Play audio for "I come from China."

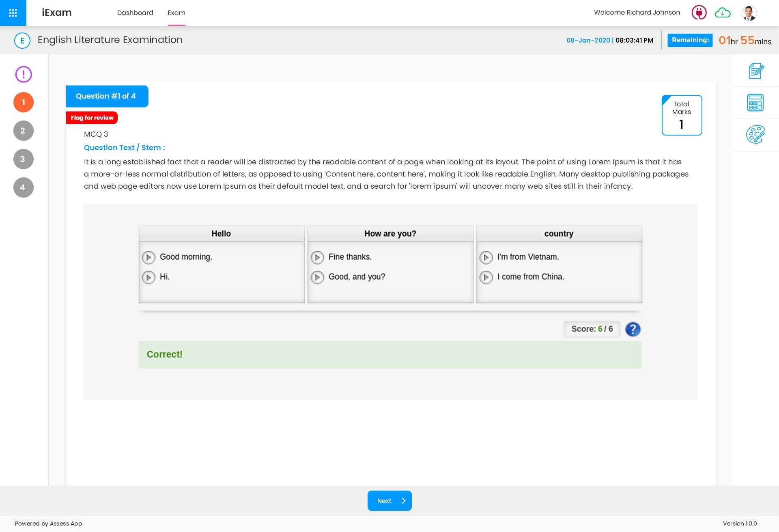pyautogui.click(x=486, y=277)
